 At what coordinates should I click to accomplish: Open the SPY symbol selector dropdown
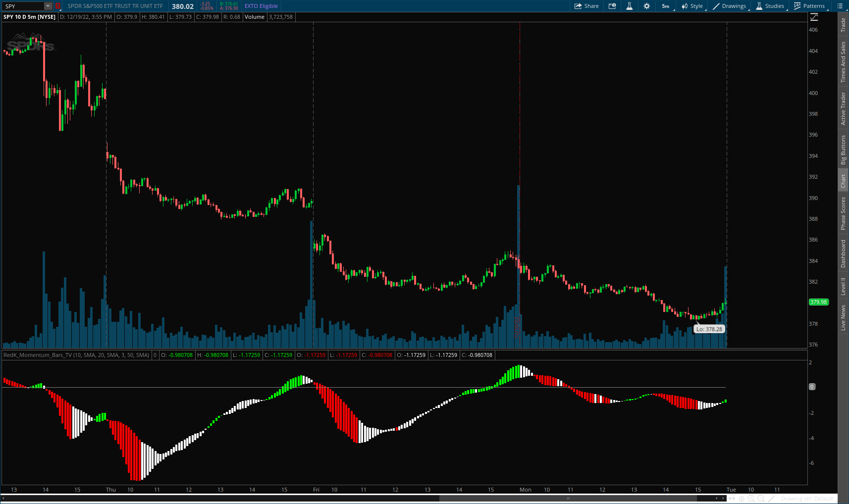tap(48, 6)
